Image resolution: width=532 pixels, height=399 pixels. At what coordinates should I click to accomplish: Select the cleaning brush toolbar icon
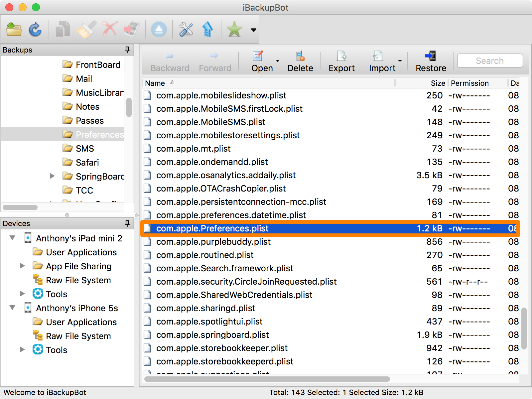86,29
